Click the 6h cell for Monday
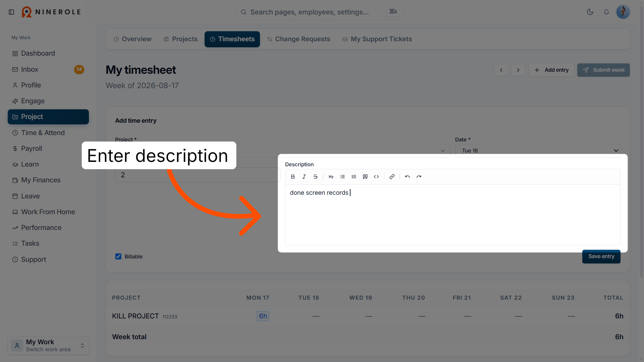 tap(263, 316)
